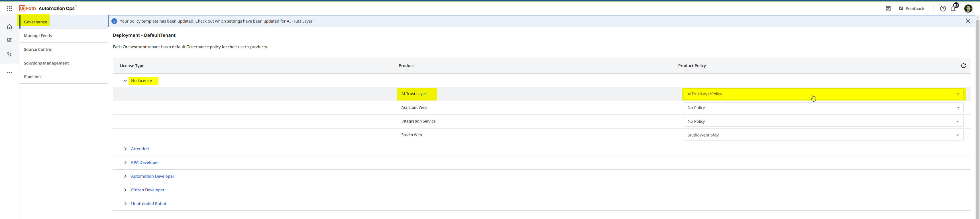Expand the Automation Developer license group
Viewport: 980px width, 219px height.
pyautogui.click(x=125, y=176)
